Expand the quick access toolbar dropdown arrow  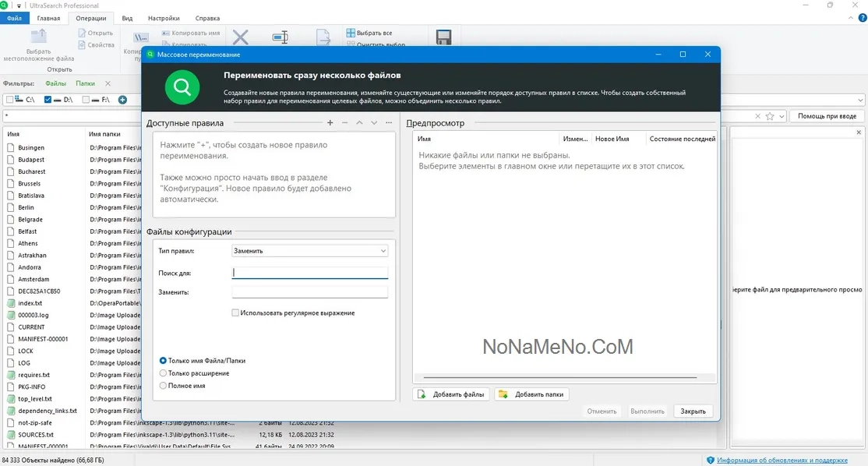tap(19, 5)
